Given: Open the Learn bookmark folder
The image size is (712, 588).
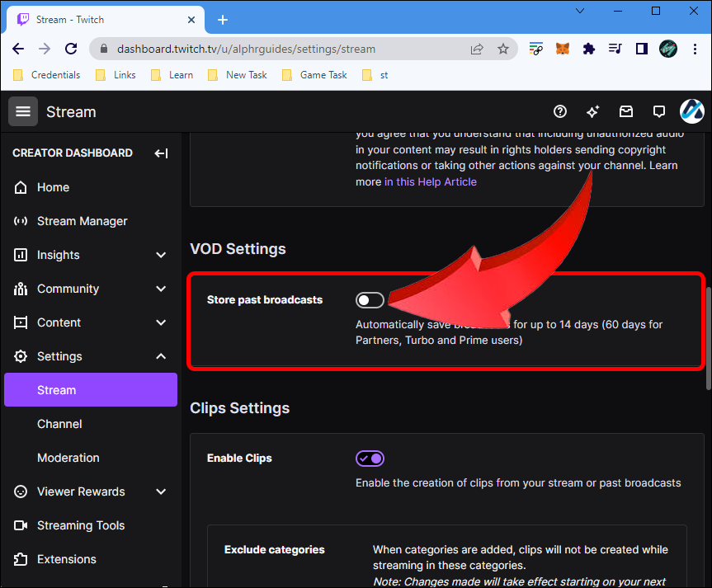Looking at the screenshot, I should point(172,75).
